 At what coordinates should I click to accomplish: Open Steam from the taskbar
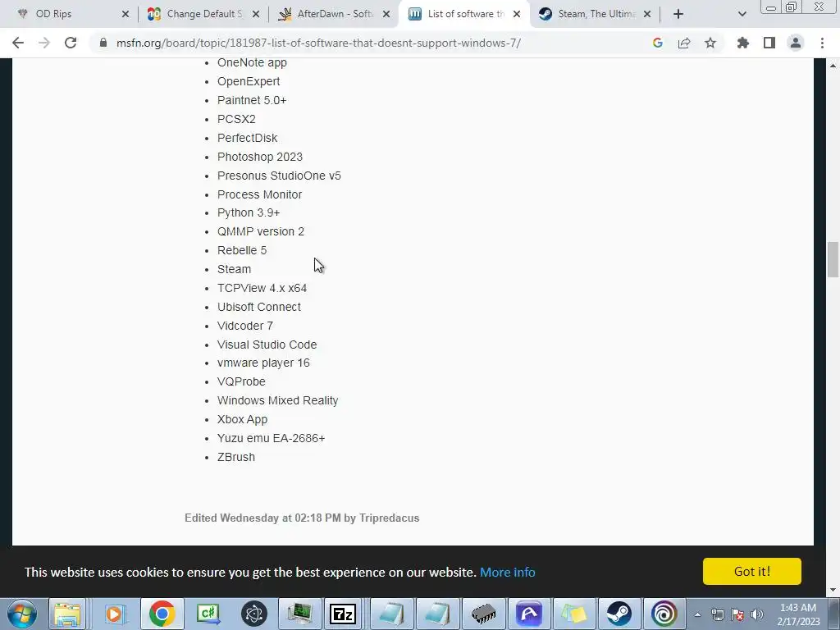(619, 614)
